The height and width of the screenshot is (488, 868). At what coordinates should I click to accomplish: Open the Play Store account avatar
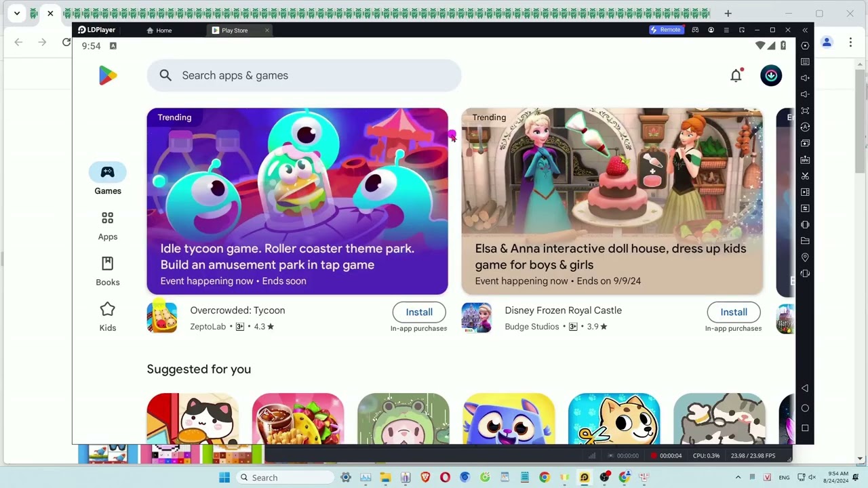click(x=771, y=75)
